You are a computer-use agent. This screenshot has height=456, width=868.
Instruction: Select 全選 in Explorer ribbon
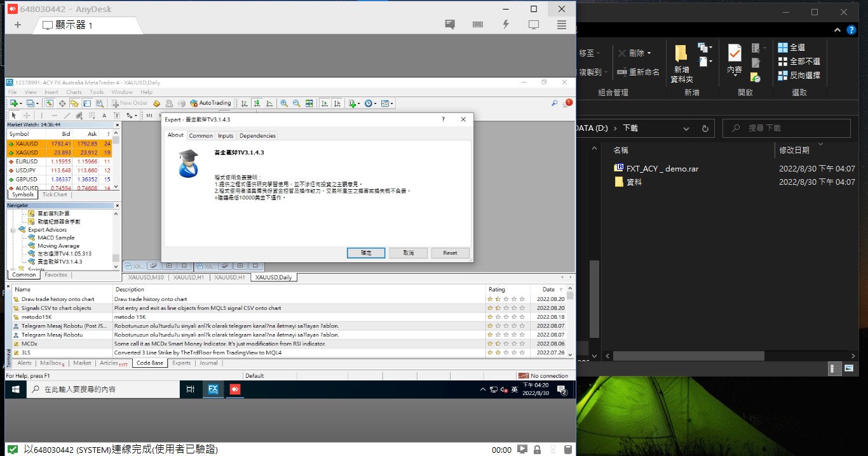point(791,48)
